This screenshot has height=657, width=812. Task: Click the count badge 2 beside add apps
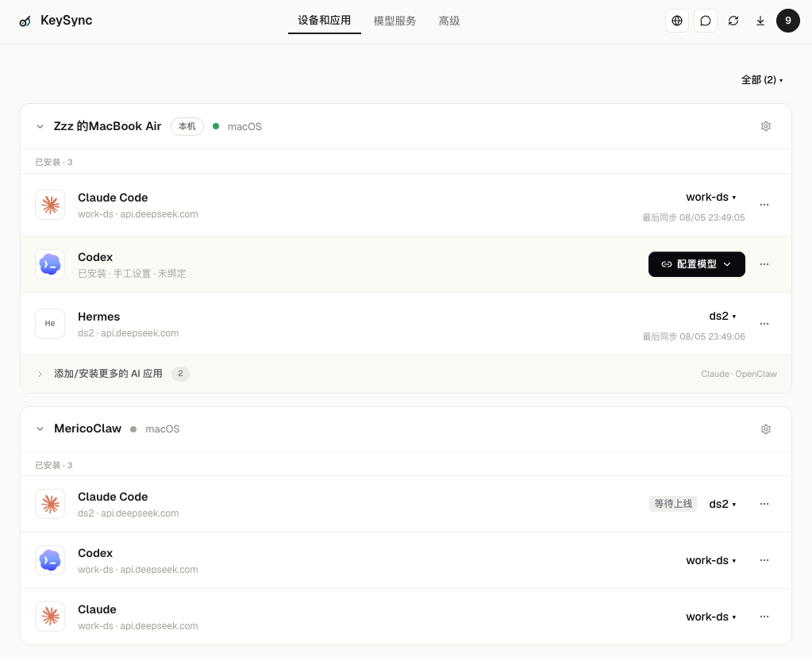[180, 374]
